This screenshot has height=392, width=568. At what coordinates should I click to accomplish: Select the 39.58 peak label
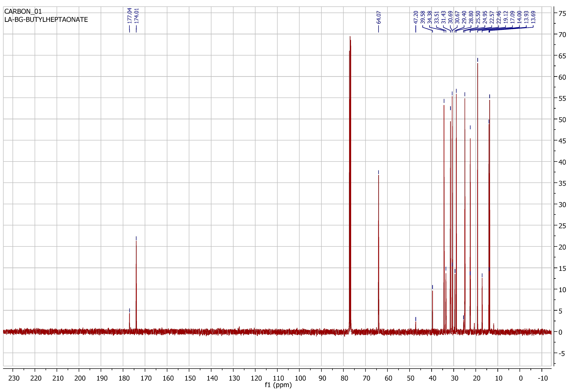tap(423, 17)
